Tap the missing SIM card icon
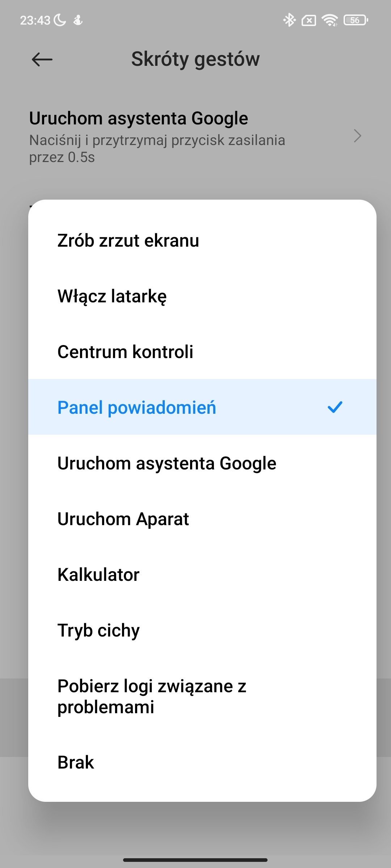 click(309, 21)
